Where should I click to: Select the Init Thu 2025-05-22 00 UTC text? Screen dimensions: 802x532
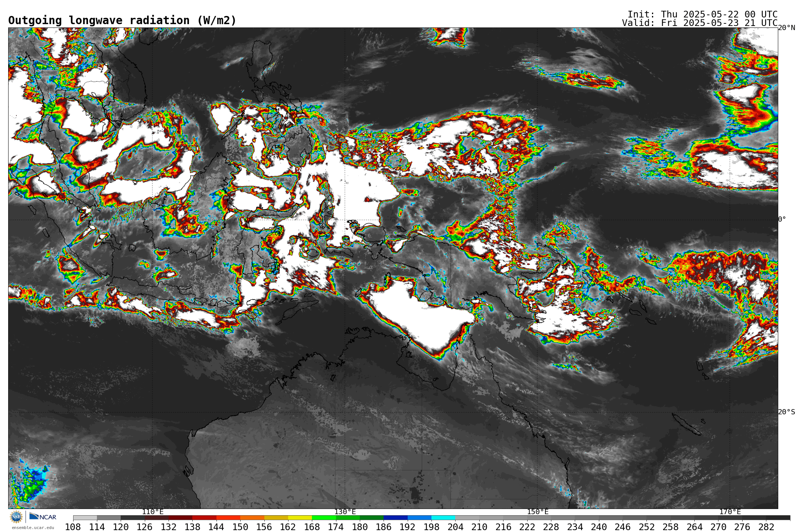702,14
